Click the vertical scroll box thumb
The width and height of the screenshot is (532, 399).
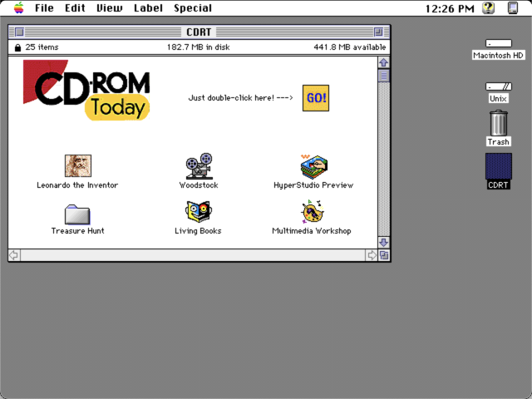click(x=384, y=76)
